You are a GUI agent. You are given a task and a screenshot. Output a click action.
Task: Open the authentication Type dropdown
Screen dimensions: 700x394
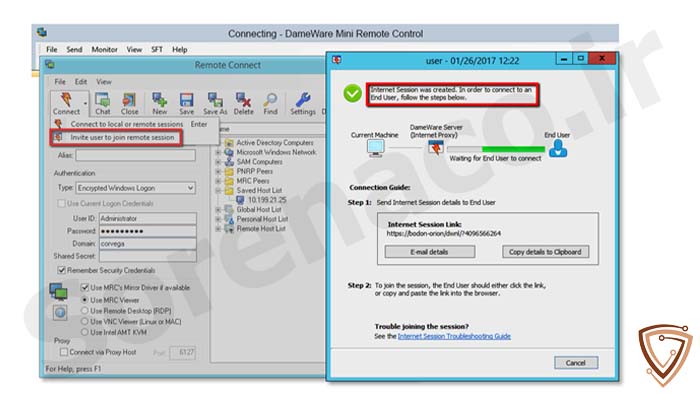(190, 188)
